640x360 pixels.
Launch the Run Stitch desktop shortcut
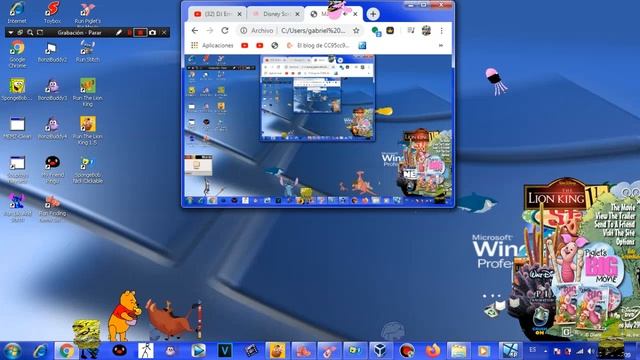87,51
